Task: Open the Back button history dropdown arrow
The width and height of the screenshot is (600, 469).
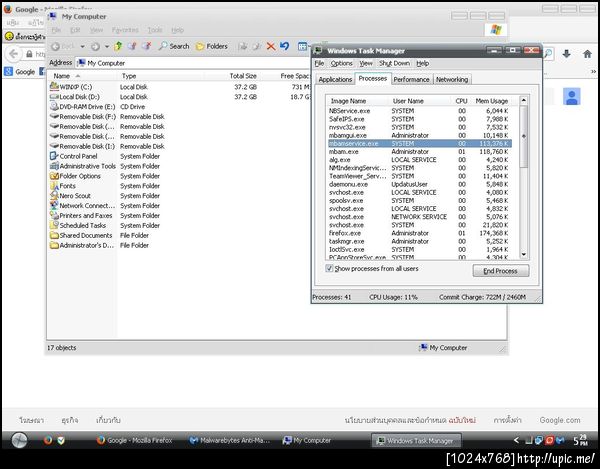Action: (x=82, y=47)
